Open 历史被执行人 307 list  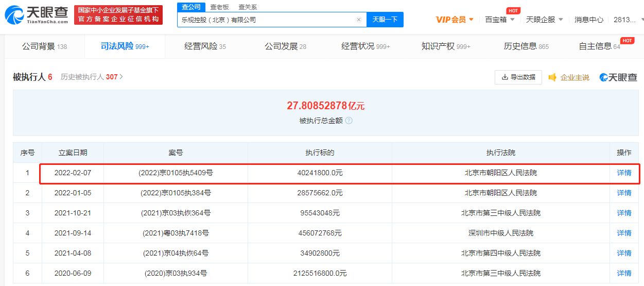point(92,77)
